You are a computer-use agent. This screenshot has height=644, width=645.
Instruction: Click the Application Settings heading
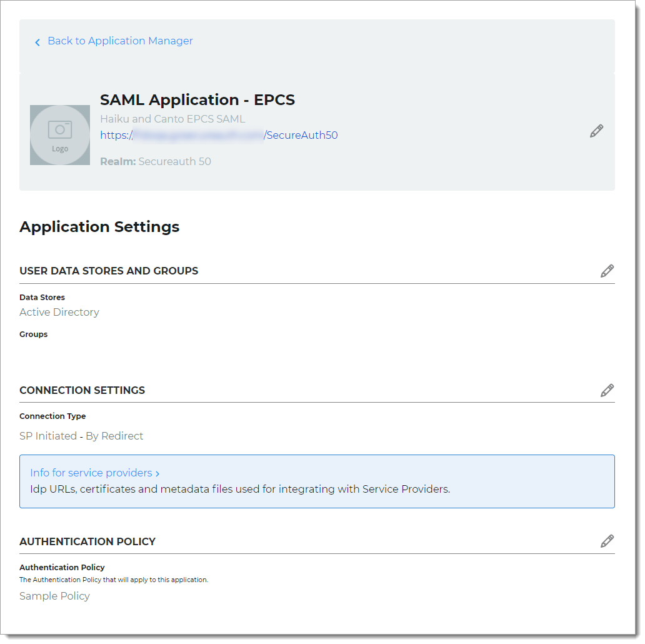99,226
